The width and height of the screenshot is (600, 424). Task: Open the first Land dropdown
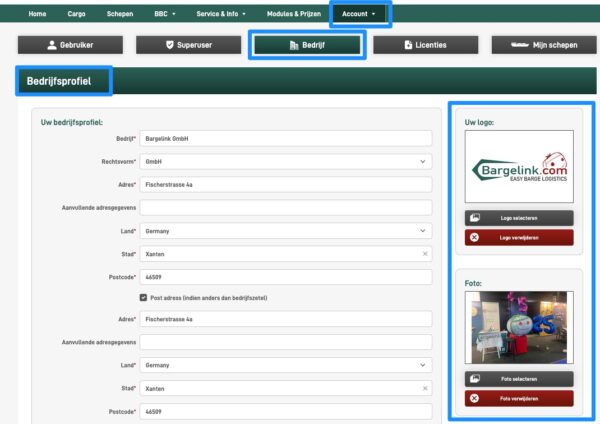click(286, 231)
